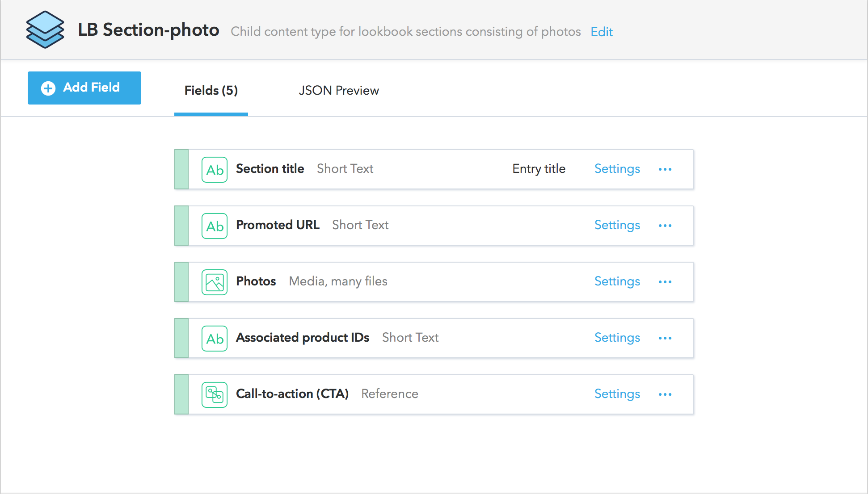Screen dimensions: 868x494
Task: Click the Edit link beside description
Action: (601, 32)
